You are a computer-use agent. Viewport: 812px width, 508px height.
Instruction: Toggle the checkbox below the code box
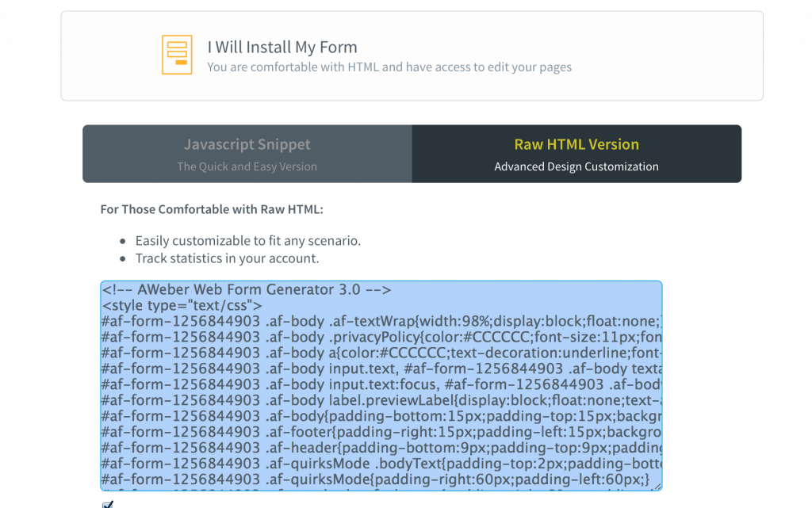(108, 505)
